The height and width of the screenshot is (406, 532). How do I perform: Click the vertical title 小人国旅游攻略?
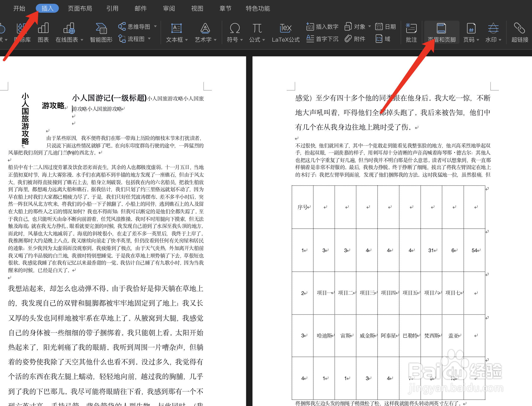tap(25, 119)
